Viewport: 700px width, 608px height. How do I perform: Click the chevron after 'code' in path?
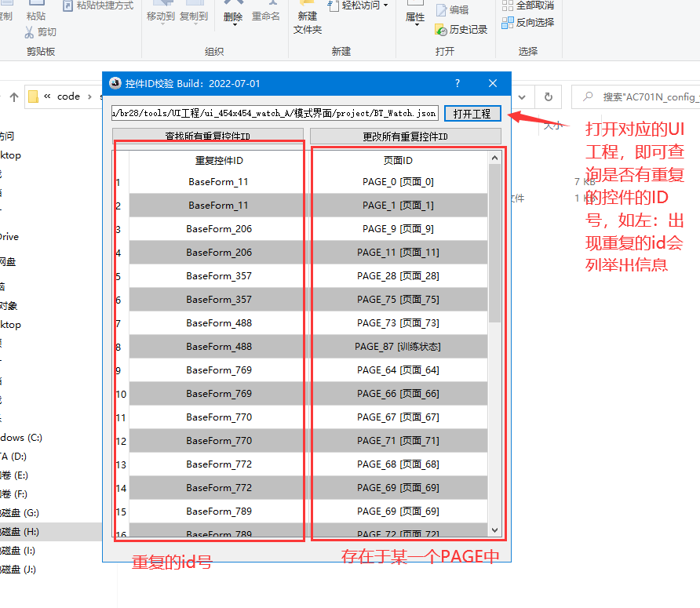pyautogui.click(x=89, y=96)
